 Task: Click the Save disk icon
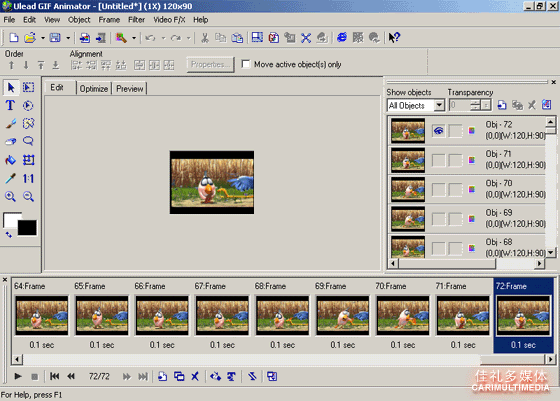pyautogui.click(x=55, y=37)
